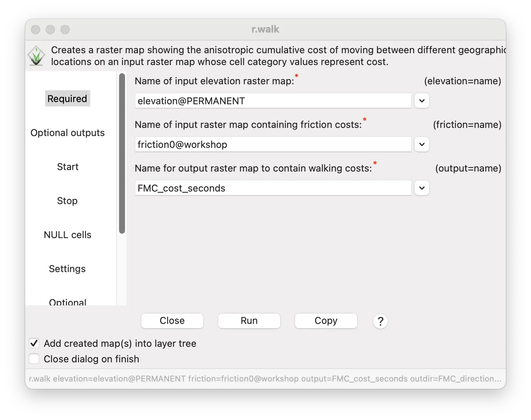Switch to the Optional outputs tab
The height and width of the screenshot is (420, 531).
[68, 133]
